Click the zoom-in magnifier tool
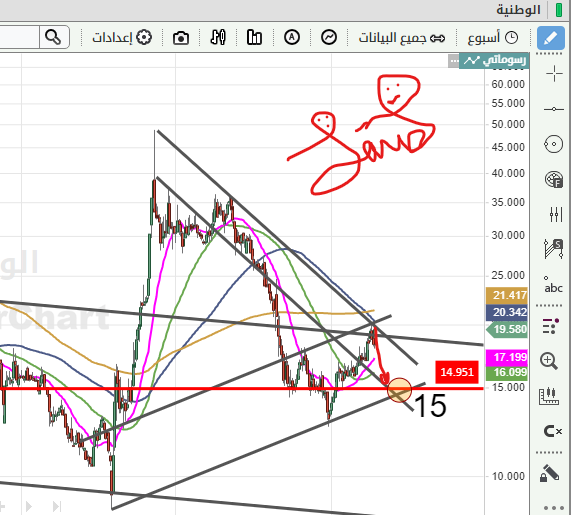Screen dimensions: 571x515 (x=549, y=361)
